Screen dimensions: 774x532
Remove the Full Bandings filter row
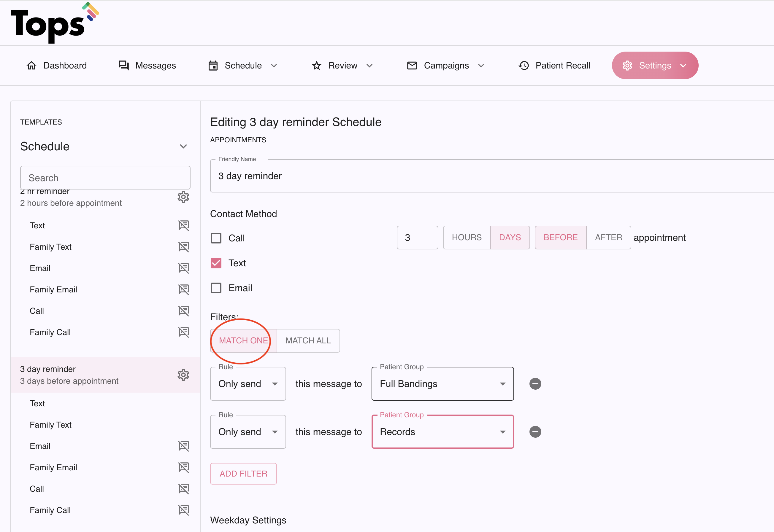pos(535,384)
